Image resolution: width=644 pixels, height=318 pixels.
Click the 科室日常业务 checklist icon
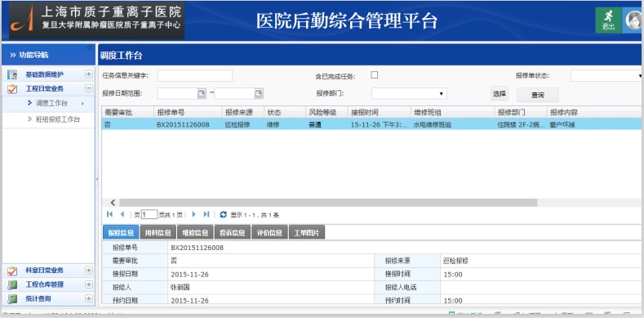tap(12, 271)
